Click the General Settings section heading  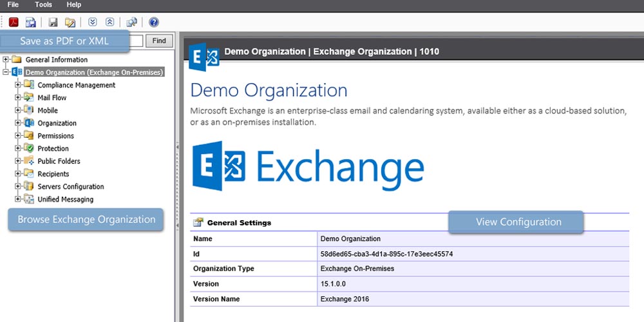click(239, 223)
